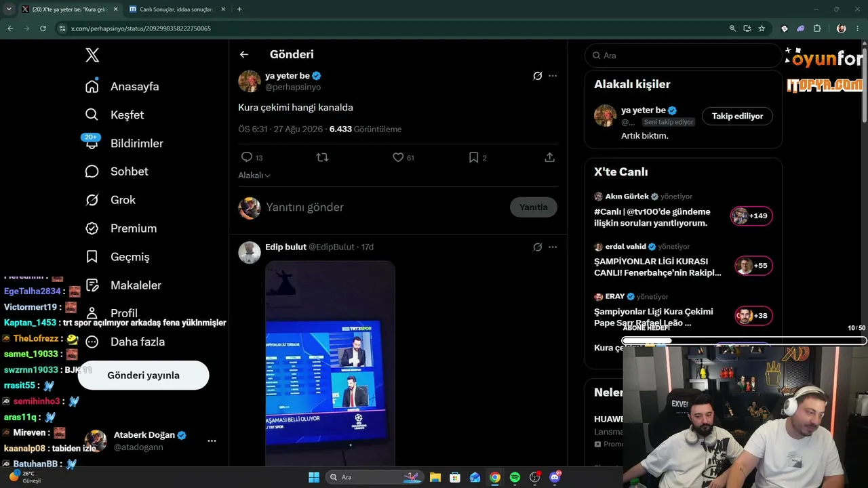
Task: Open the Chrome extensions puzzle icon
Action: pos(817,28)
